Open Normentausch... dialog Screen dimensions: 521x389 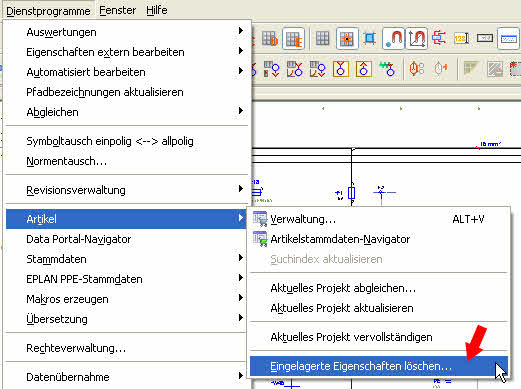127,161
